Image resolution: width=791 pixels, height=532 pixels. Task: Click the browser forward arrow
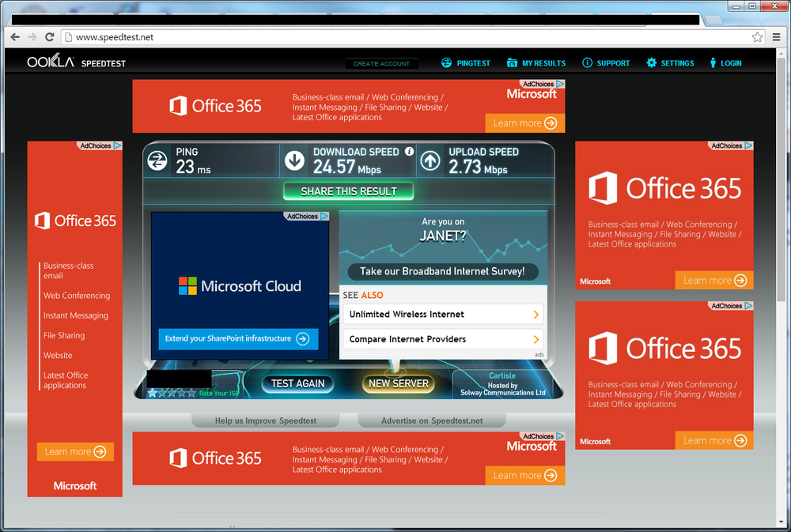pos(32,37)
